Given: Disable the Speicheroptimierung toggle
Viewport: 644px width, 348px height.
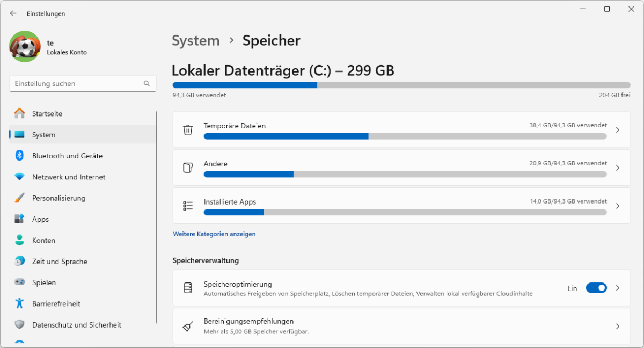Looking at the screenshot, I should [x=596, y=288].
